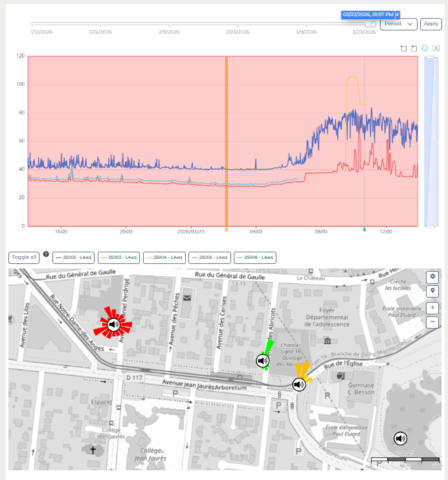This screenshot has width=448, height=480.
Task: Click the date range slider handle
Action: point(370,24)
